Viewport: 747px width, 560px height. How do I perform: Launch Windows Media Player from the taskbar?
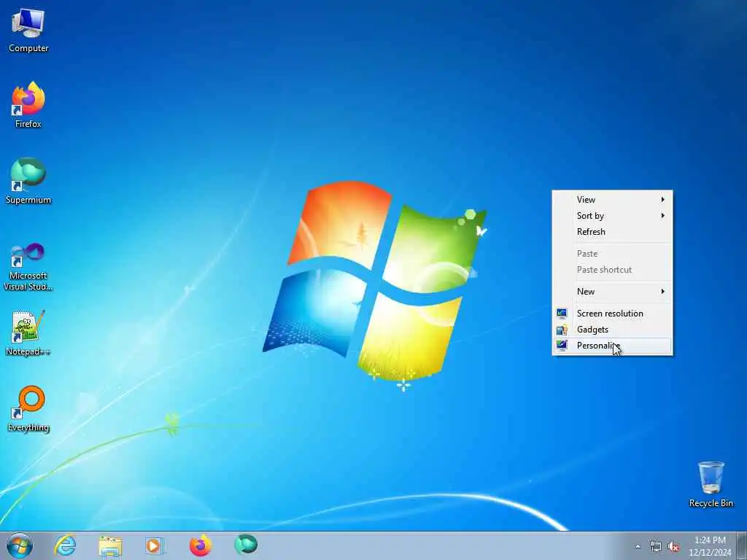(154, 546)
